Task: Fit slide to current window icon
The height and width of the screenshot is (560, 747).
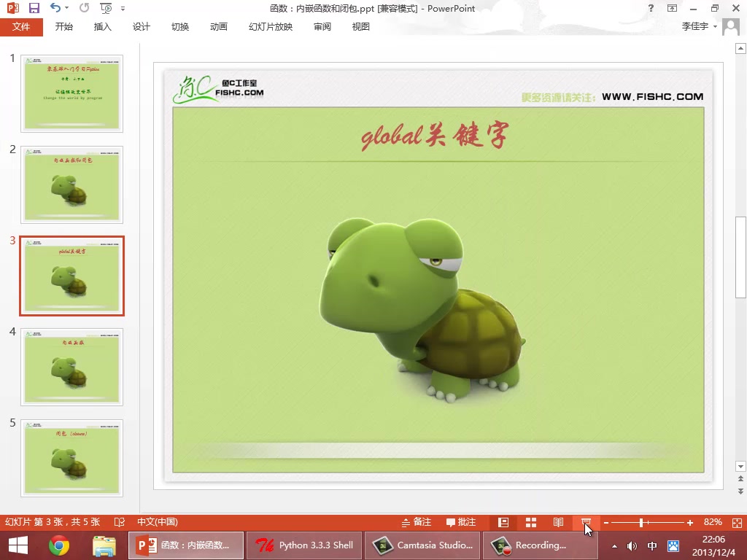Action: pyautogui.click(x=736, y=522)
